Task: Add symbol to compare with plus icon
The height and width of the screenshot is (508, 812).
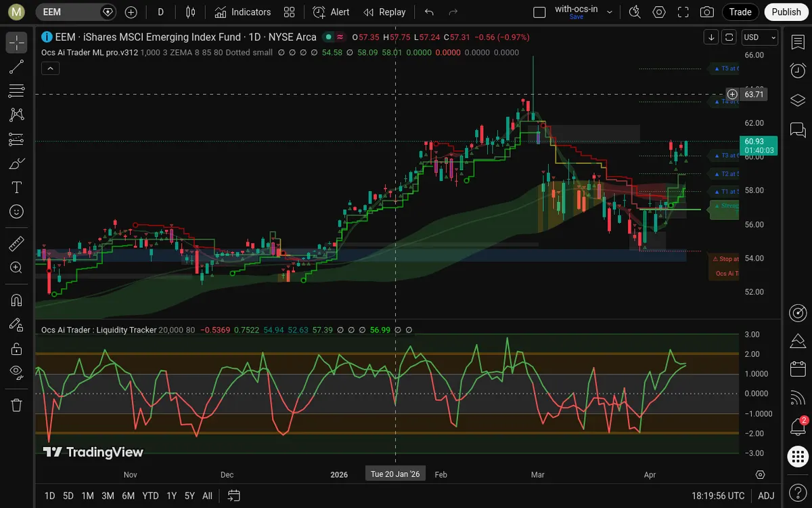Action: coord(131,12)
